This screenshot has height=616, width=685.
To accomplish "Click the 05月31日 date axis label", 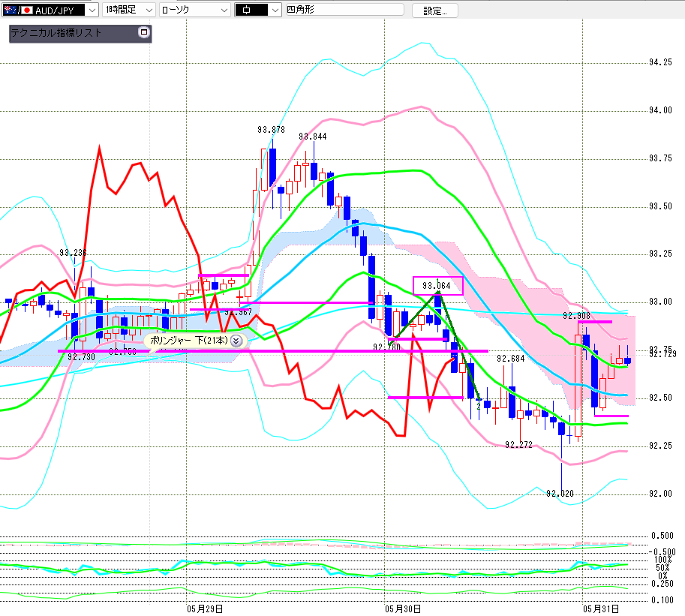I will tap(601, 609).
